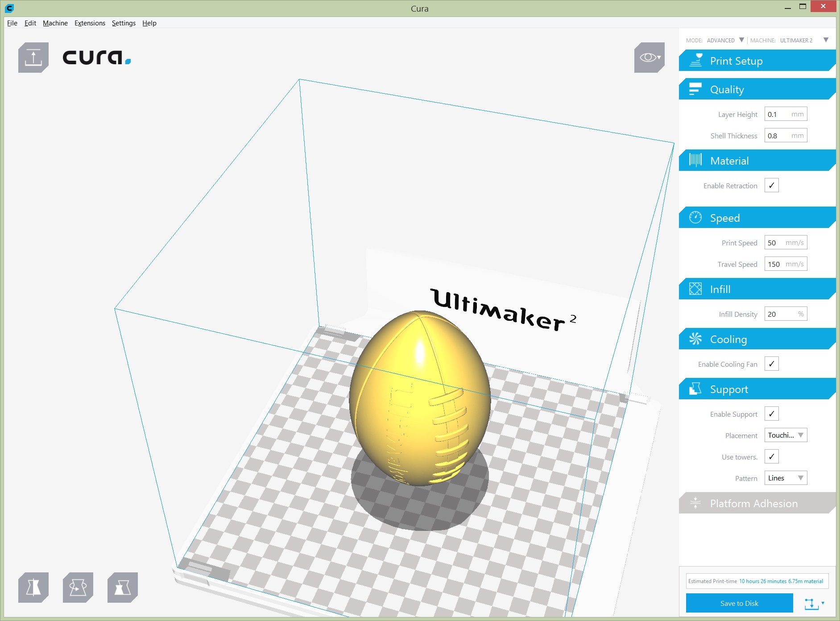Maximize the Cura window

tap(803, 7)
